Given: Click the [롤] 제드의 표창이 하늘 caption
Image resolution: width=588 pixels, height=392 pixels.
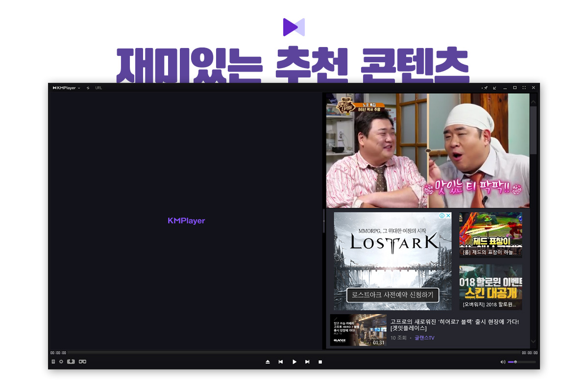Looking at the screenshot, I should click(490, 252).
